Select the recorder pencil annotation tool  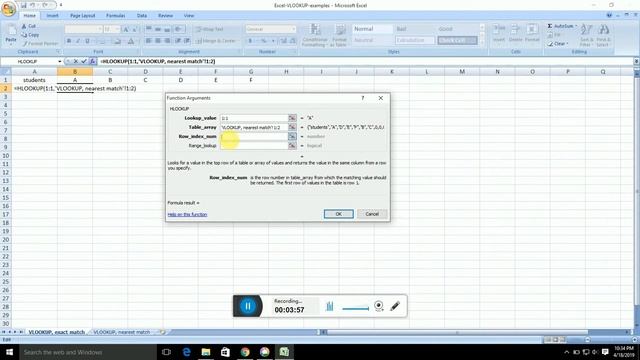pos(395,306)
